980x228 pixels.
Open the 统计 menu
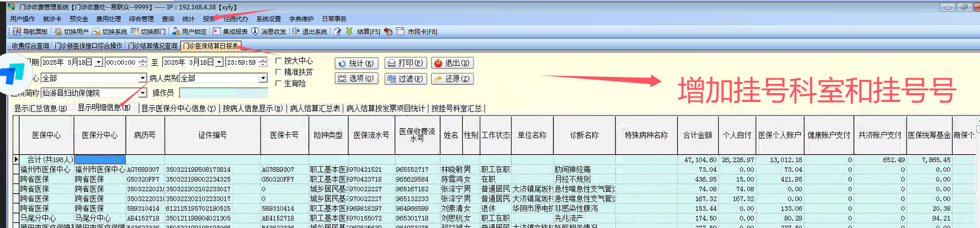pyautogui.click(x=189, y=19)
